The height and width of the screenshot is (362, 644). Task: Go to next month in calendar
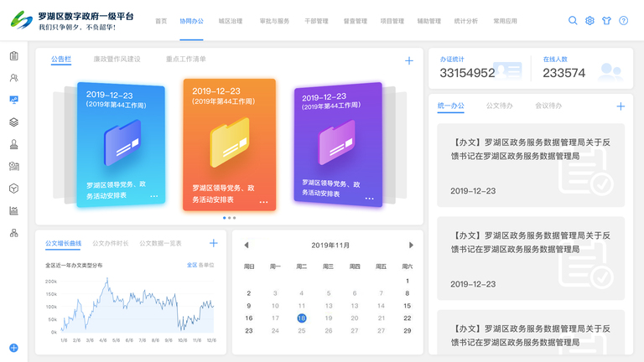(411, 245)
